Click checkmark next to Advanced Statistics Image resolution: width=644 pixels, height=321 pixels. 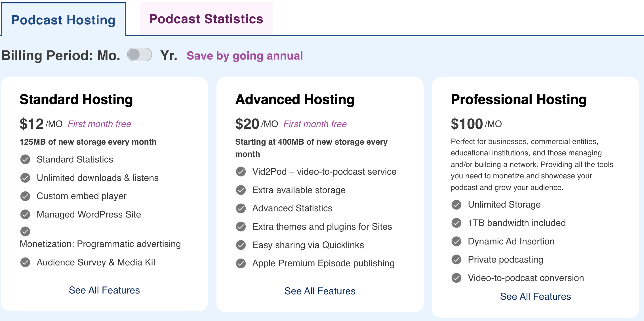point(241,208)
